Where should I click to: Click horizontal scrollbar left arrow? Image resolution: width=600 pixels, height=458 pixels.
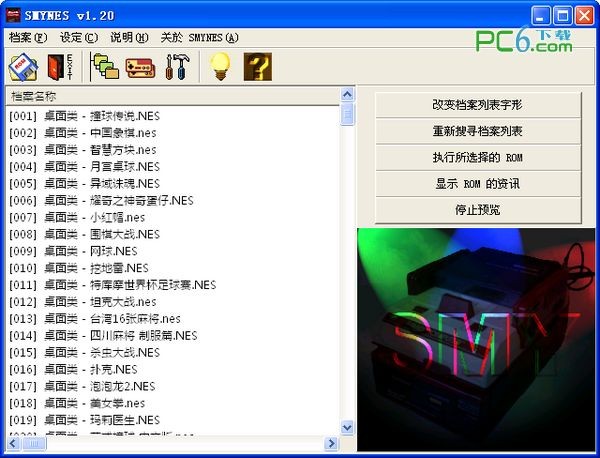(13, 444)
